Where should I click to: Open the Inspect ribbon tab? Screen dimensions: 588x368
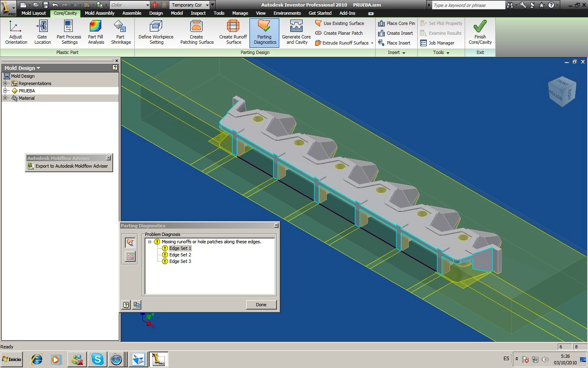[x=198, y=13]
